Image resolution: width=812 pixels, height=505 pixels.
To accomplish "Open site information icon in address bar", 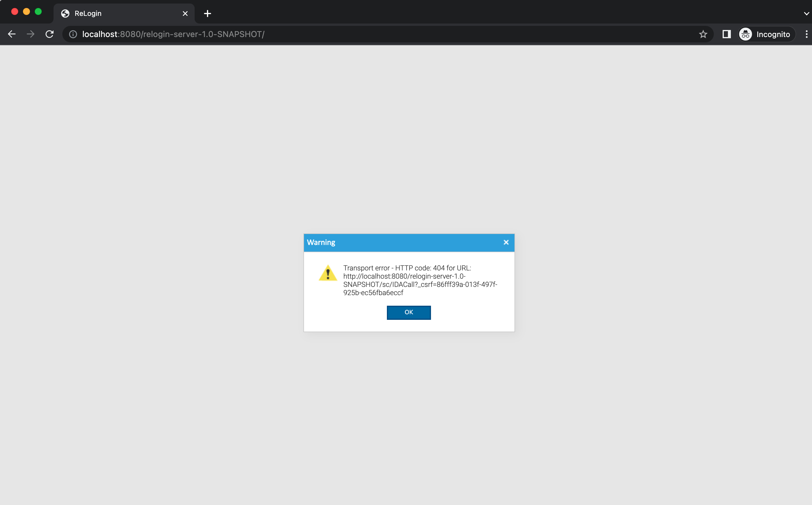I will [73, 34].
